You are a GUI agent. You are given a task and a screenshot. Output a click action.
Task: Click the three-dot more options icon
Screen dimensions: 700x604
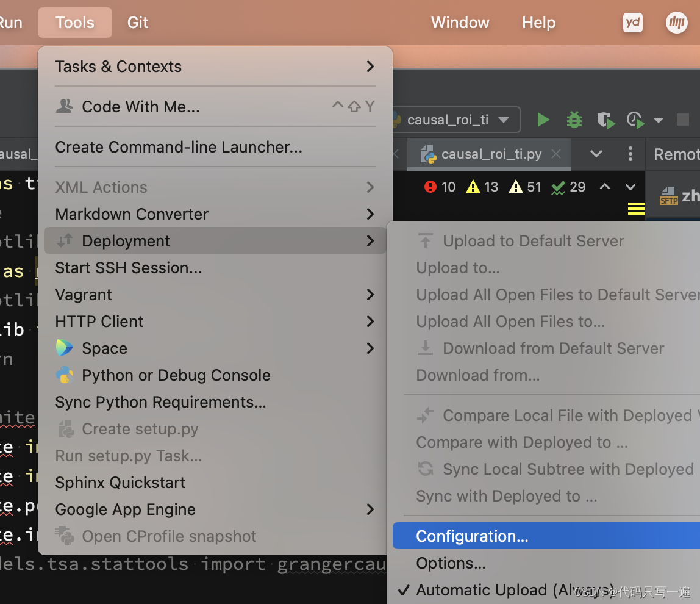630,154
